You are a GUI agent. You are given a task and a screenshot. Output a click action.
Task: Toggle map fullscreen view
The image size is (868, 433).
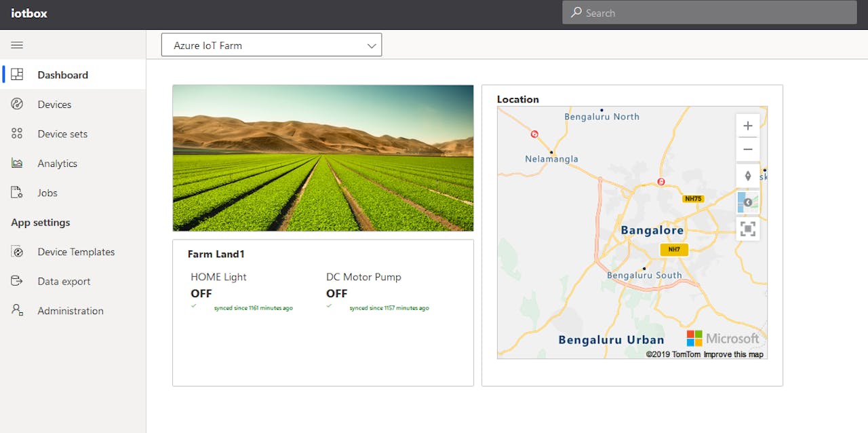coord(747,229)
